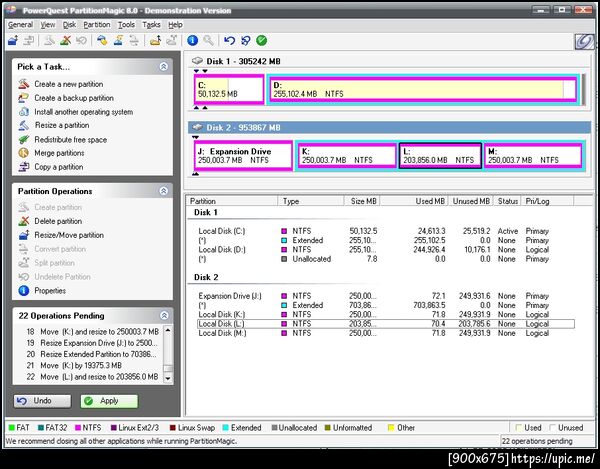Collapse the Partition Operations panel
600x469 pixels.
pos(164,191)
